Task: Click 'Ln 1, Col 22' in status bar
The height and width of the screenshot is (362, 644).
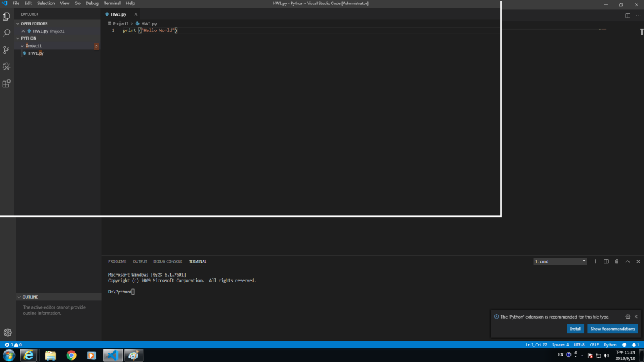Action: 536,345
